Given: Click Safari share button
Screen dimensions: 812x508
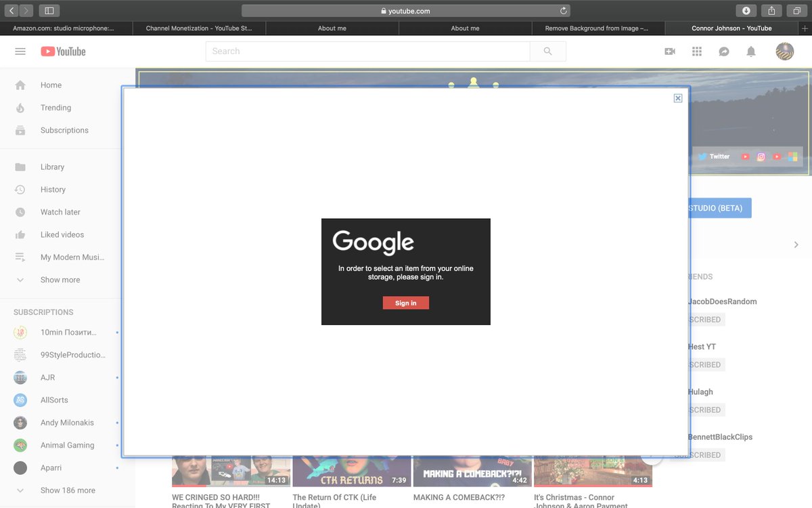Looking at the screenshot, I should pos(772,11).
